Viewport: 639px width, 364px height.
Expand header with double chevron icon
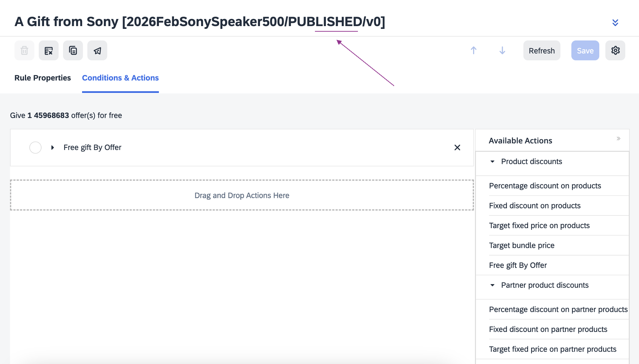click(x=615, y=23)
